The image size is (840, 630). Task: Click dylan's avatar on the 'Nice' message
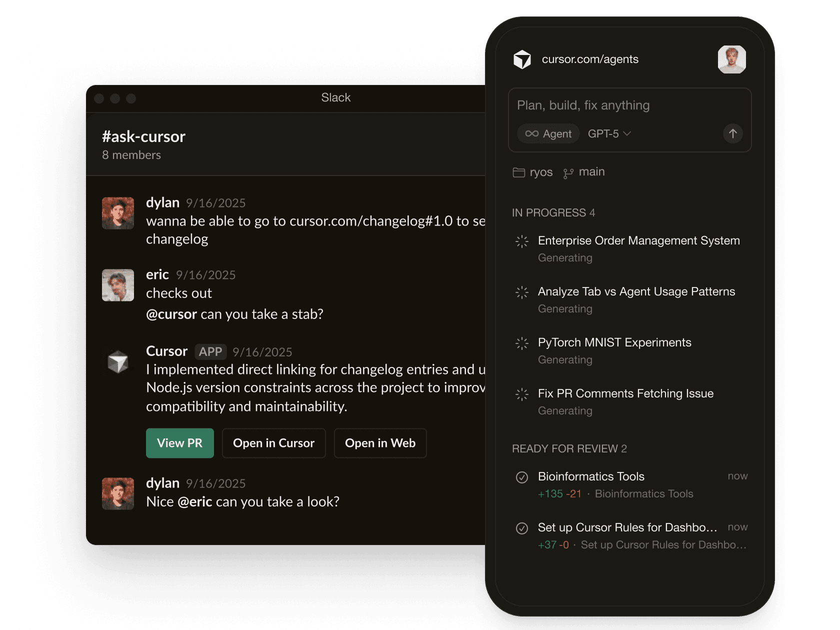118,493
